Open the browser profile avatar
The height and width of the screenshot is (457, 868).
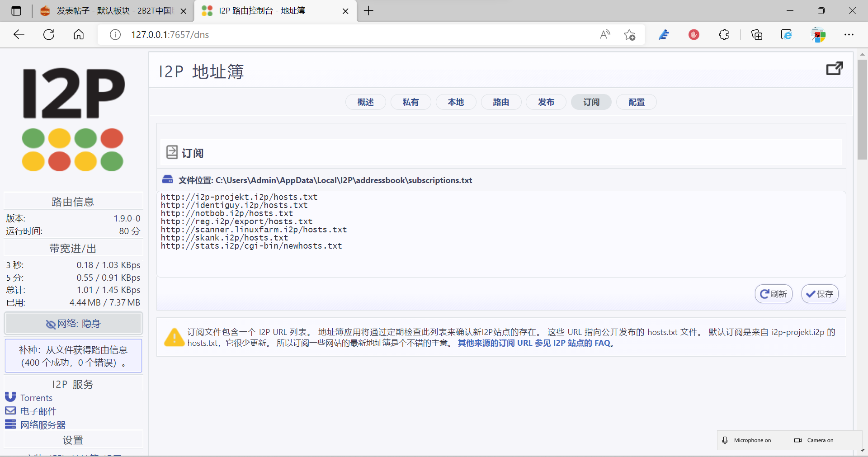pos(818,35)
